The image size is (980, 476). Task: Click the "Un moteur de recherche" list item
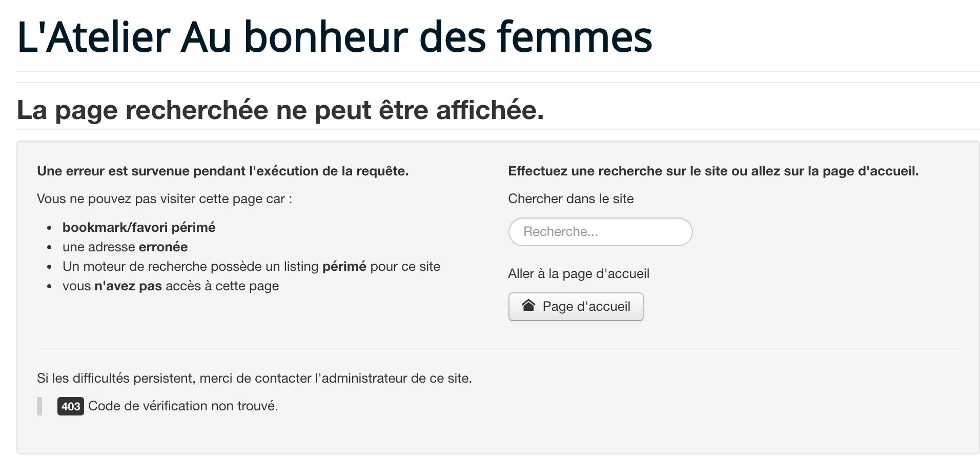click(x=251, y=266)
